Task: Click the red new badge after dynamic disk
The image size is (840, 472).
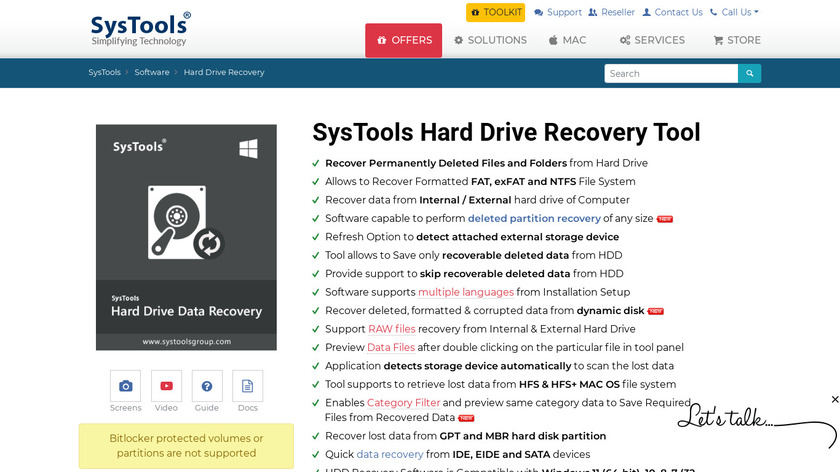Action: click(656, 311)
